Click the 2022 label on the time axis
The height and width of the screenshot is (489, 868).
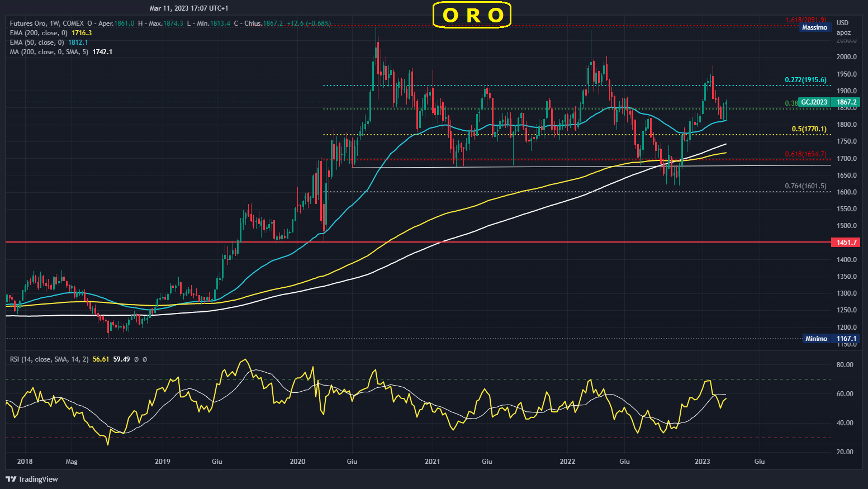click(x=567, y=462)
